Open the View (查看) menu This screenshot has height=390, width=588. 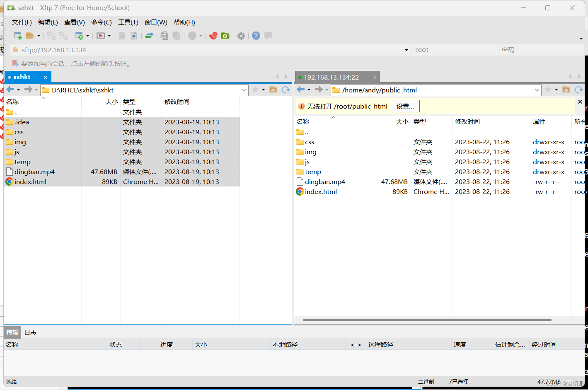coord(75,22)
